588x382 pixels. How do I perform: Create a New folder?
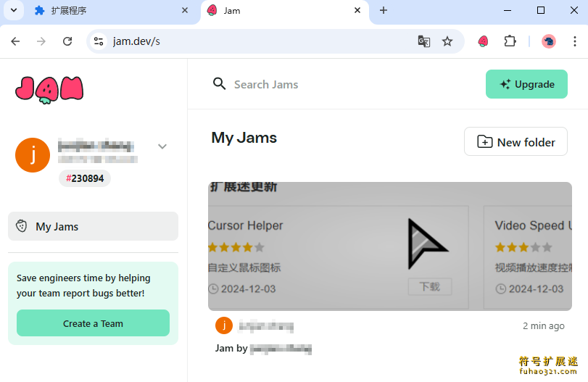(515, 141)
